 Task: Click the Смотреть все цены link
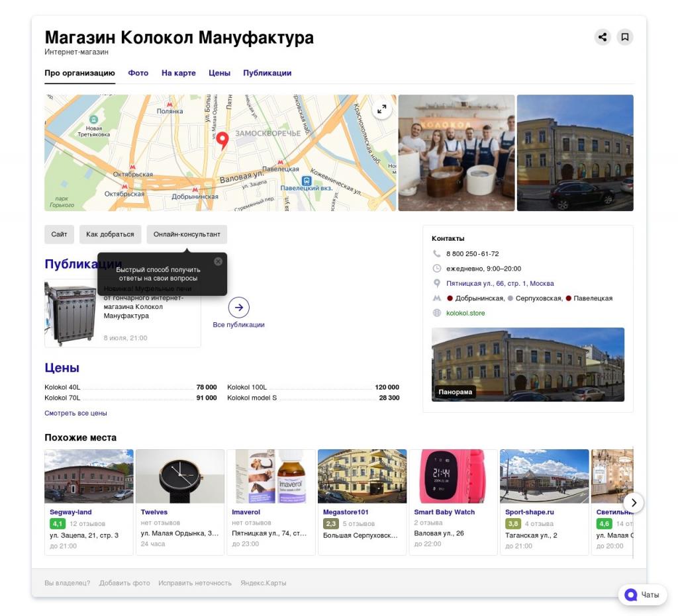tap(75, 413)
